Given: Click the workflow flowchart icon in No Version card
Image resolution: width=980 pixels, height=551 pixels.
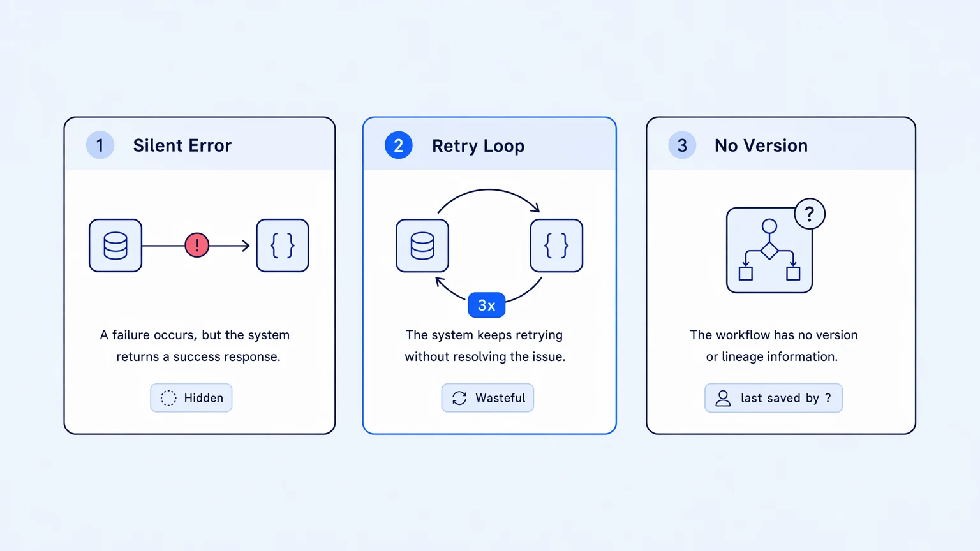Looking at the screenshot, I should (x=769, y=251).
